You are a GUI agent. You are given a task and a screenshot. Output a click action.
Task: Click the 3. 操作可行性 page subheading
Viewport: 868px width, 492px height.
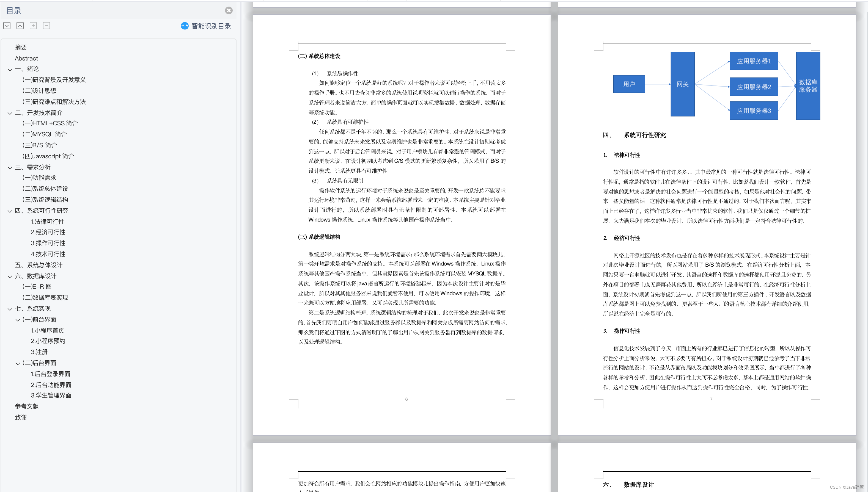[x=622, y=331]
